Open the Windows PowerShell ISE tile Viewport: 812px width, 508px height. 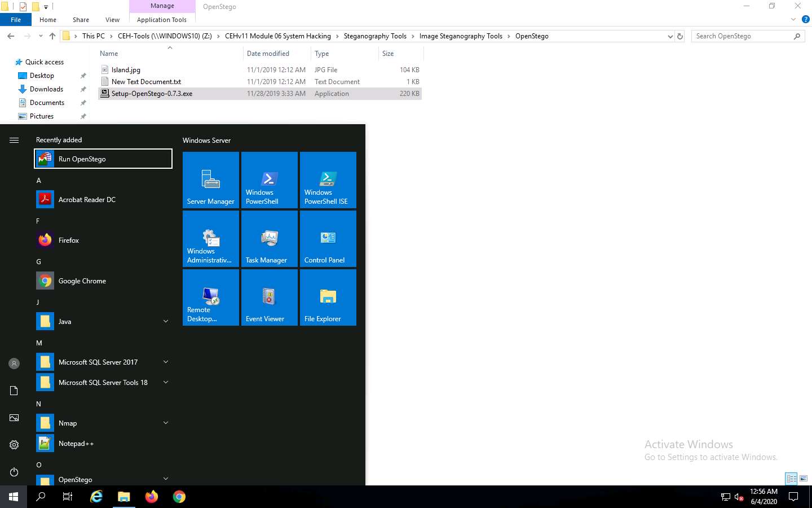tap(328, 180)
